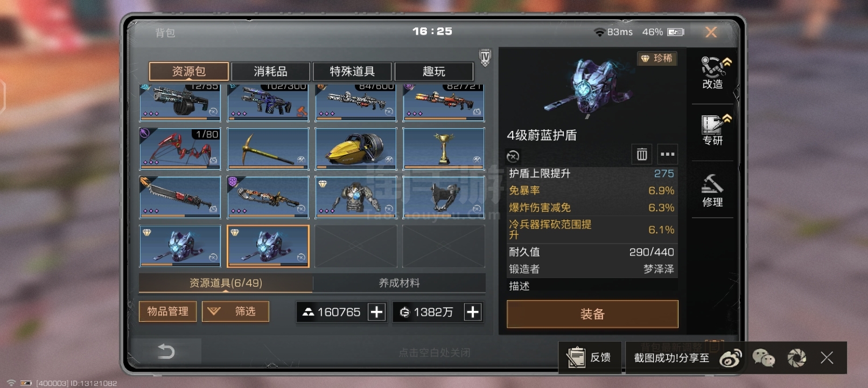Open the 改造 modification icon
This screenshot has height=388, width=868.
coord(712,72)
